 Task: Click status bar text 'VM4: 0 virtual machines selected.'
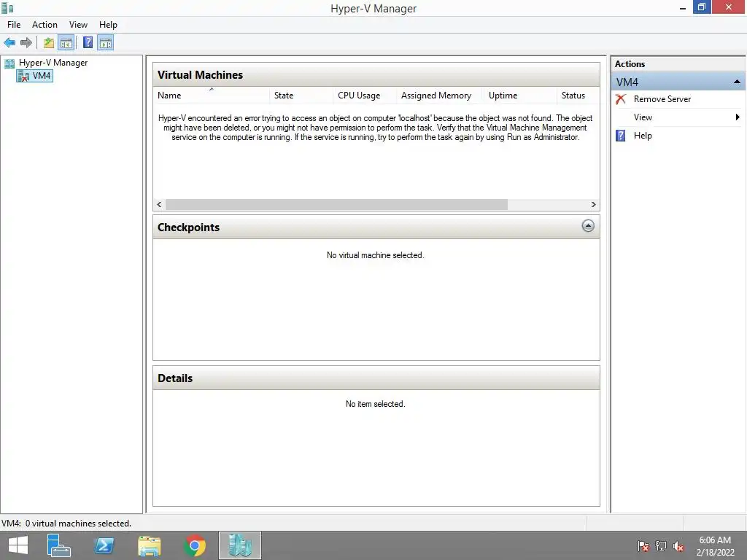(66, 524)
